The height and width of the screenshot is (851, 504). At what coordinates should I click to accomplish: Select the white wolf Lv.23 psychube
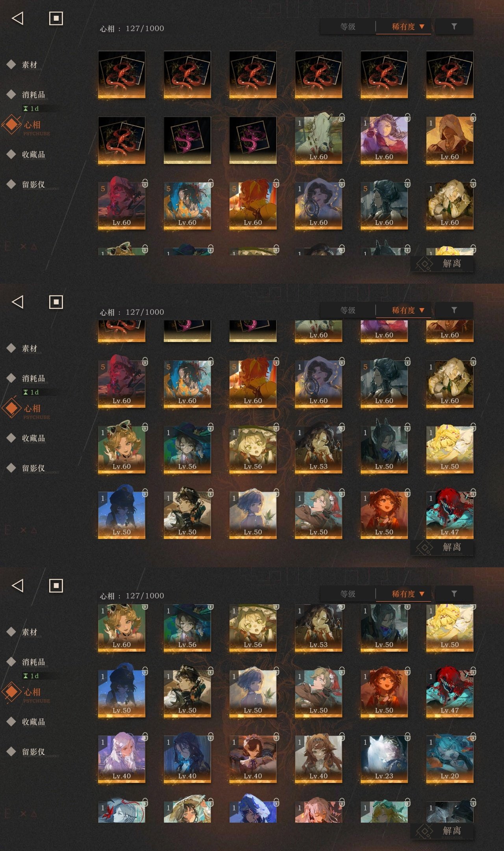(x=384, y=758)
